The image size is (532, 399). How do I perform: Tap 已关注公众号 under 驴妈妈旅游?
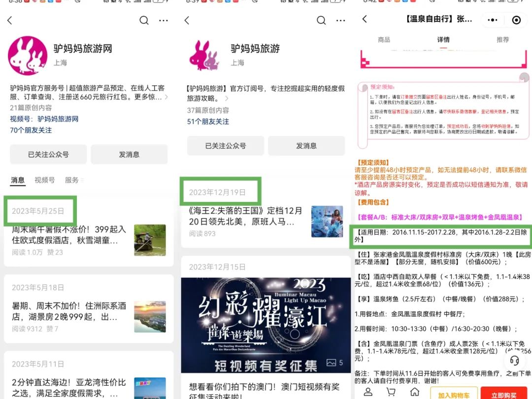[226, 145]
